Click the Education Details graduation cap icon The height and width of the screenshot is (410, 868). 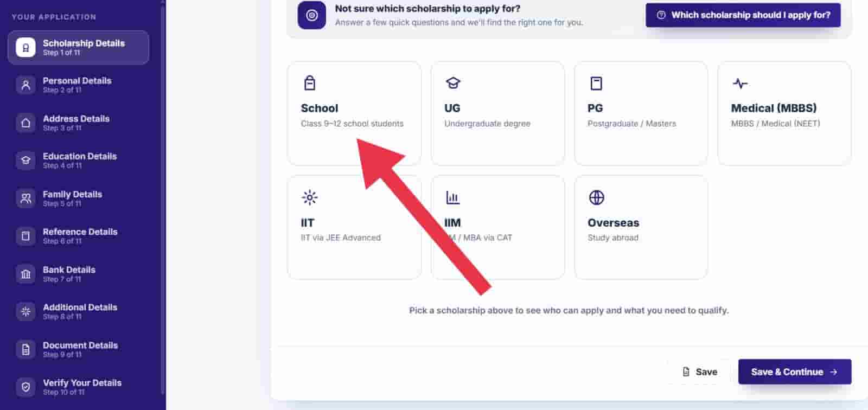pyautogui.click(x=25, y=161)
